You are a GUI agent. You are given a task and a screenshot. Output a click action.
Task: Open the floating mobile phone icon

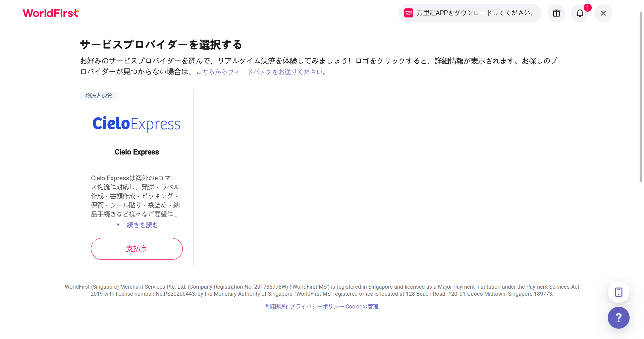(619, 292)
